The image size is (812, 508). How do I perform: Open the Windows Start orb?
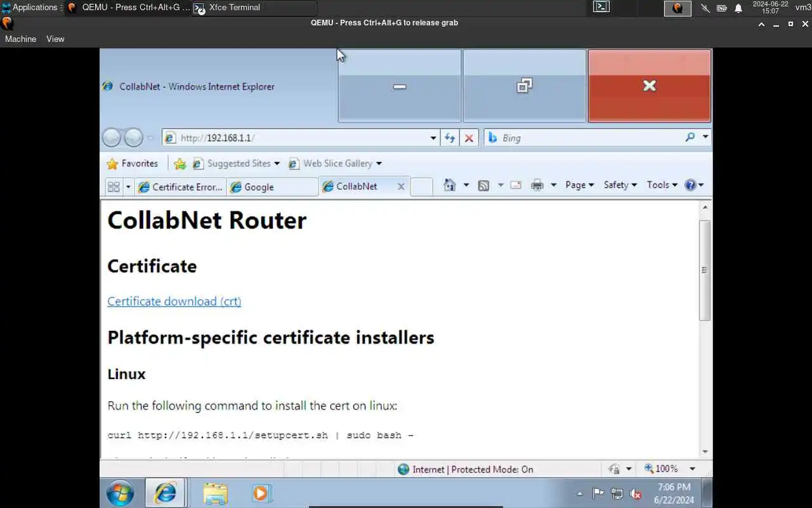(x=120, y=493)
